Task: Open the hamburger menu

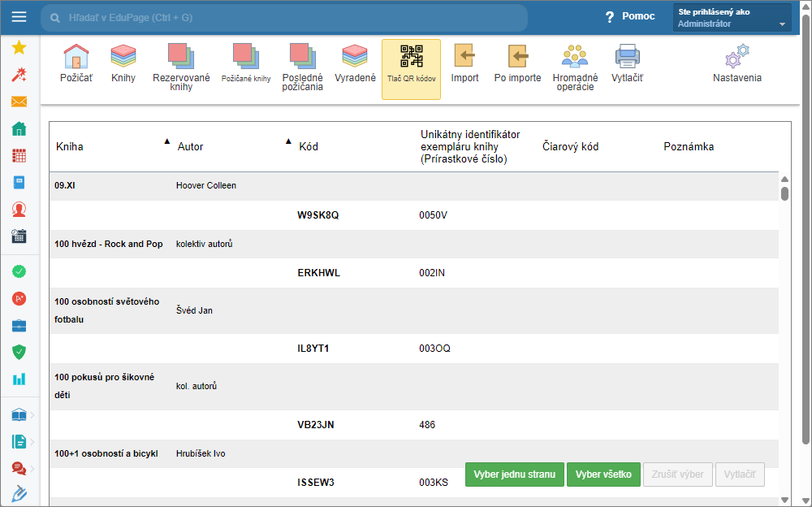Action: pyautogui.click(x=19, y=17)
